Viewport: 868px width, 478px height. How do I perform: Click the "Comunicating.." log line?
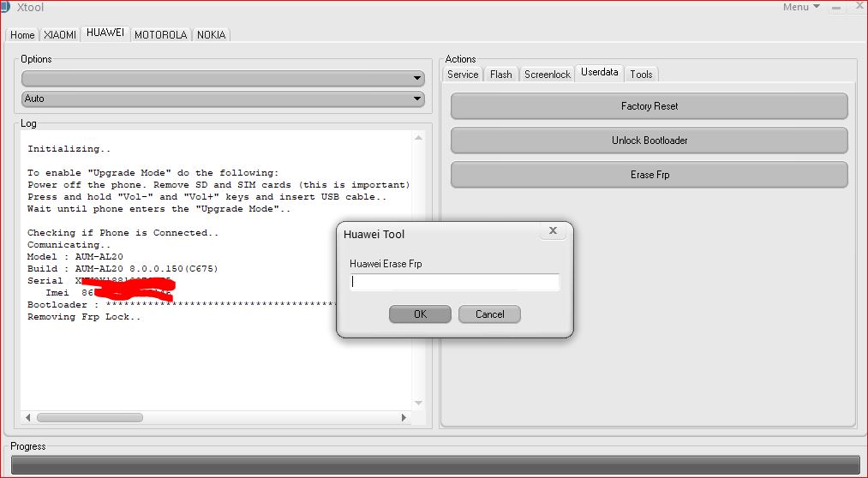click(x=69, y=245)
